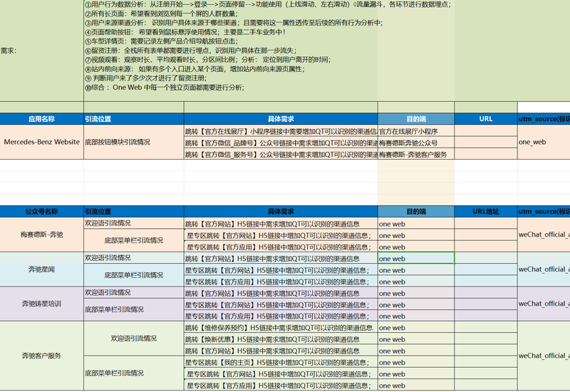The image size is (570, 392).
Task: Click the 奔驰星闻 account name cell
Action: [41, 269]
